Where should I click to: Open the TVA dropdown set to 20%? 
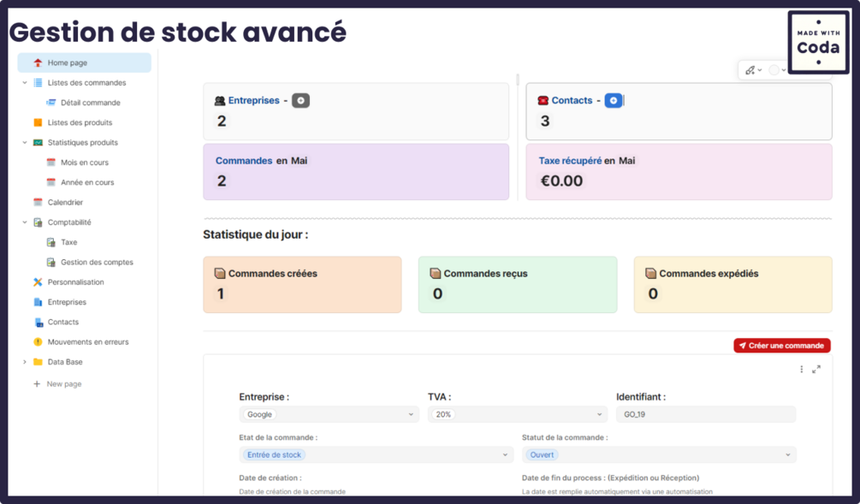click(x=517, y=414)
